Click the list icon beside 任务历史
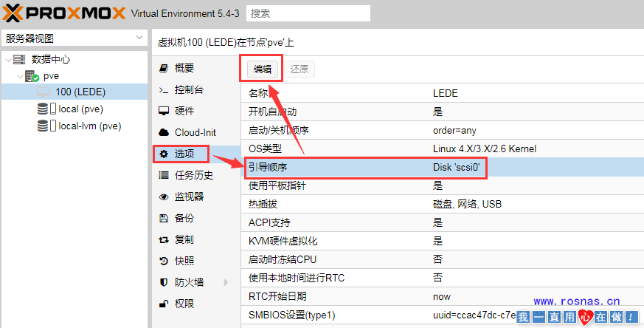This screenshot has width=644, height=328. tap(164, 175)
